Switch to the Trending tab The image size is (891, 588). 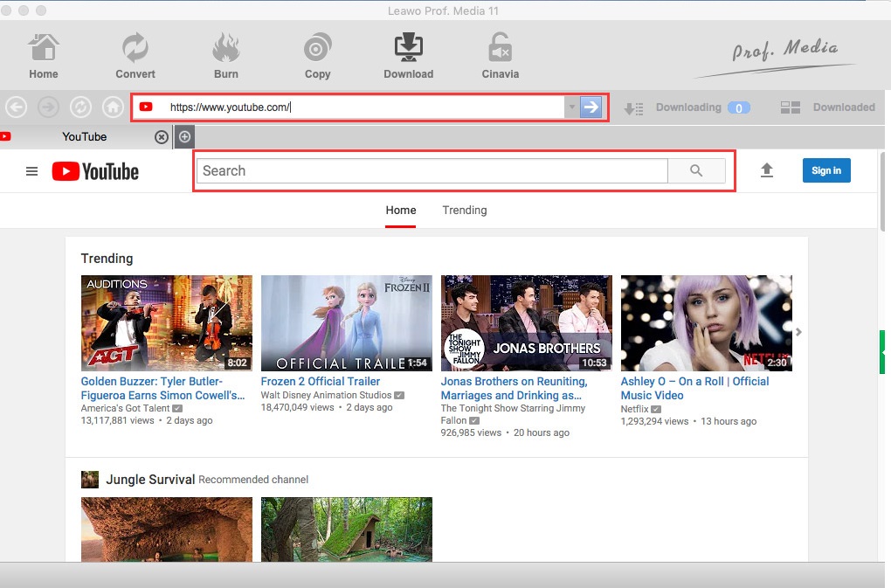pos(464,211)
